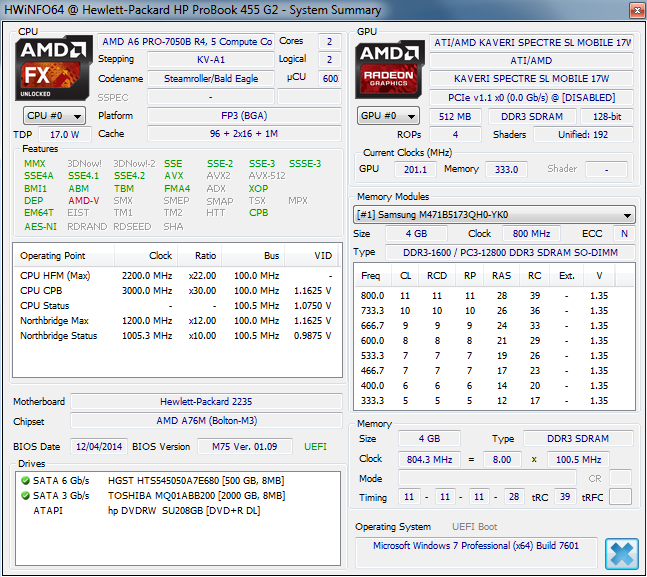
Task: Click the green UEFI label
Action: [x=315, y=447]
